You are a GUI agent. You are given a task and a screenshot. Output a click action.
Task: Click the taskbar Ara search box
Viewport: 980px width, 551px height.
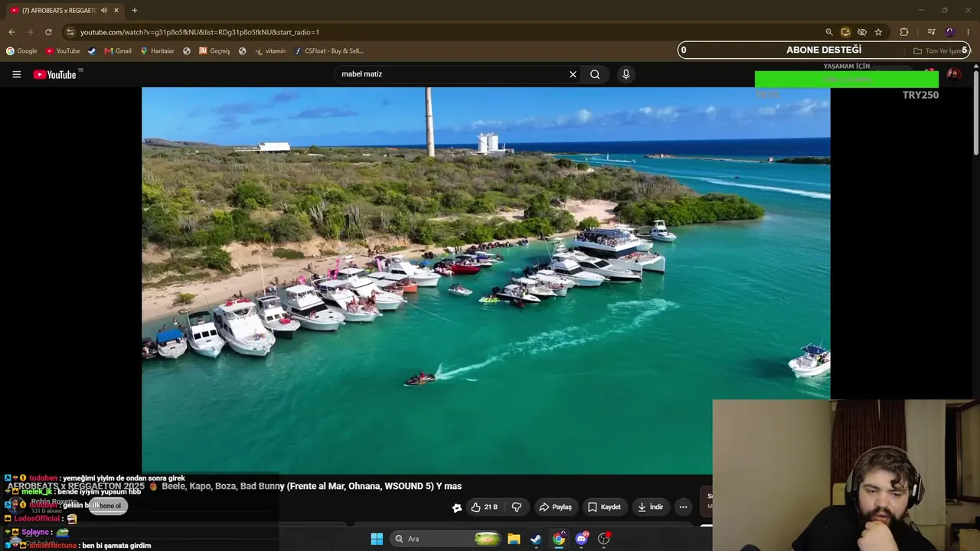point(445,539)
